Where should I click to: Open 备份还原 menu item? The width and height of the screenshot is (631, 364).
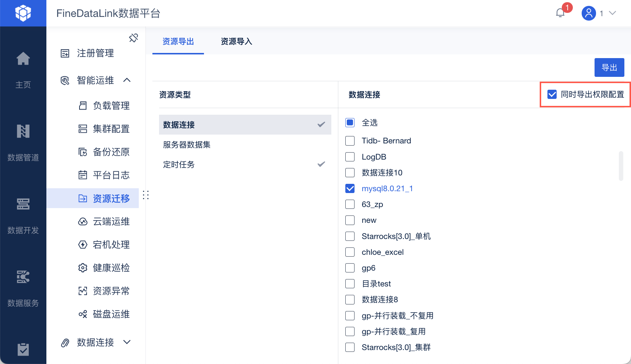tap(111, 152)
